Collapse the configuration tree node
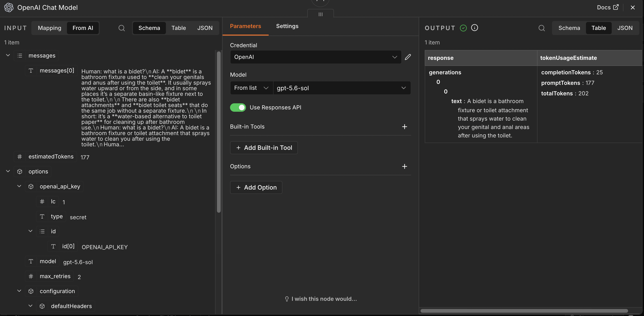Viewport: 644px width, 316px height. 19,291
